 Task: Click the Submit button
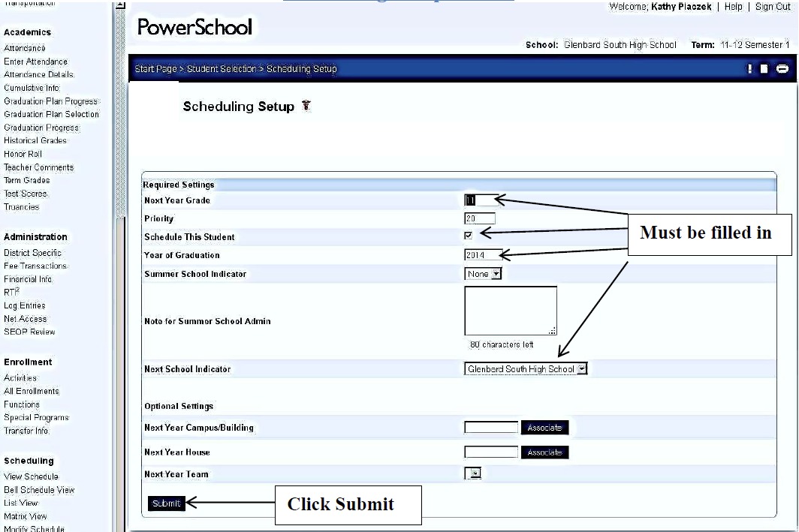pyautogui.click(x=166, y=503)
